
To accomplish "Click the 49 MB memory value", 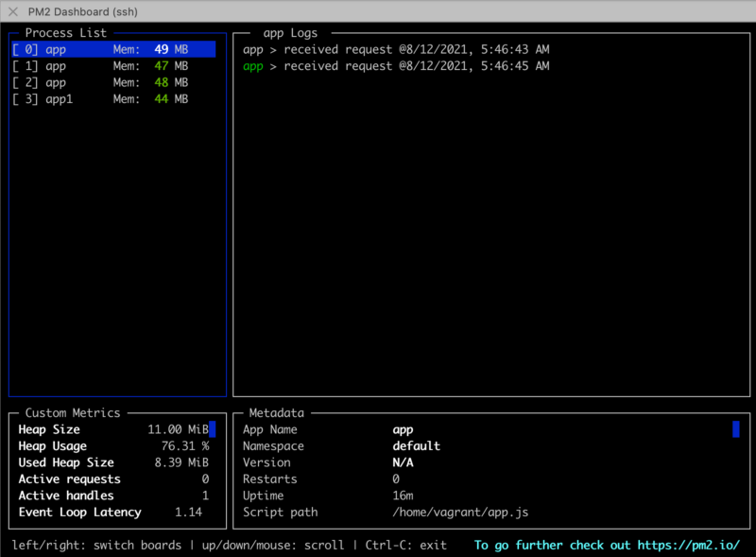I will (x=170, y=49).
